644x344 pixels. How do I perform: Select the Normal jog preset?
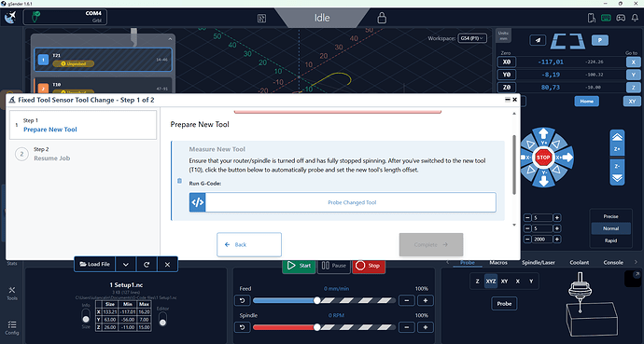[x=610, y=228]
